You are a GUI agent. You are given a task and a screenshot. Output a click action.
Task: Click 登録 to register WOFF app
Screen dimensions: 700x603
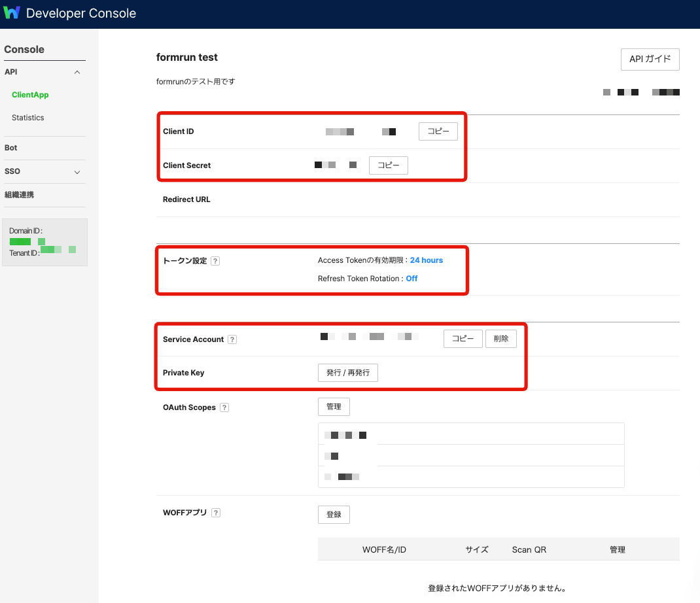tap(334, 515)
